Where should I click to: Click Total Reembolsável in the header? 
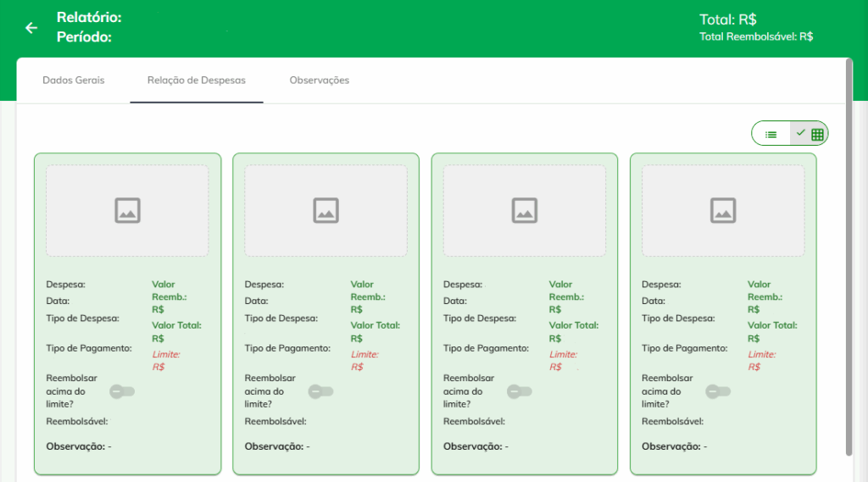pyautogui.click(x=755, y=37)
